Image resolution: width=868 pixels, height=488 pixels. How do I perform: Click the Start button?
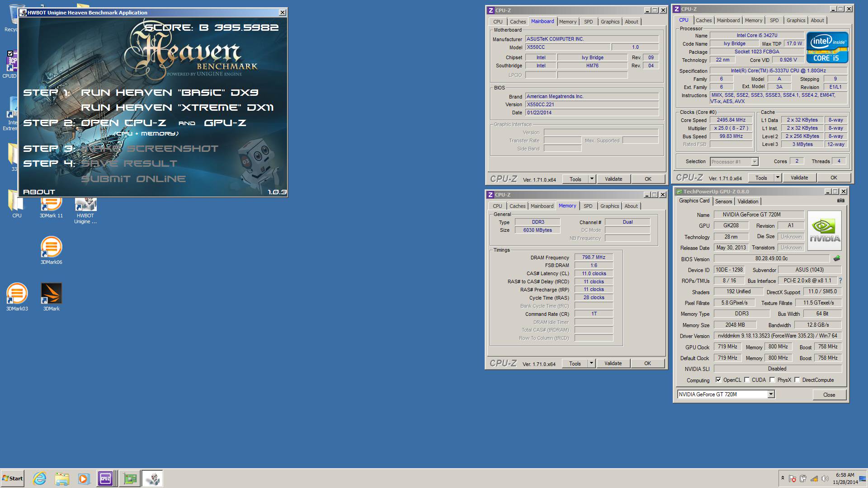pos(12,479)
